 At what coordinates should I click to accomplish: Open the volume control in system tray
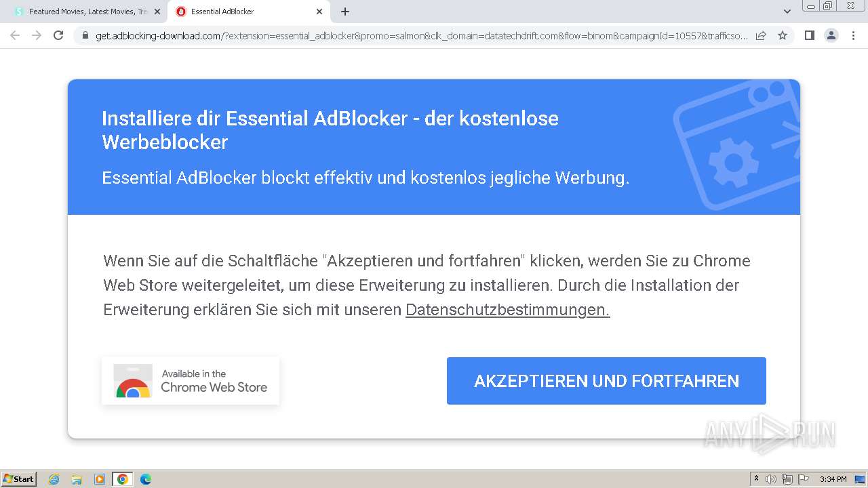771,479
